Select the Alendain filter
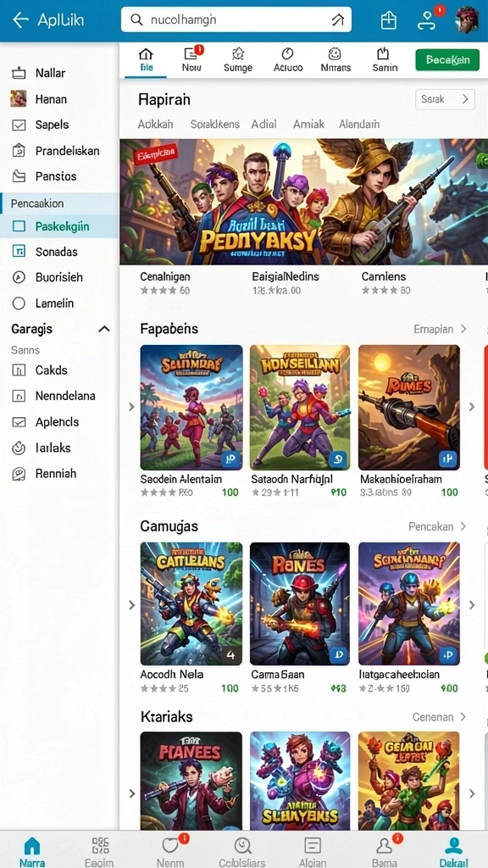Screen dimensions: 488x868 click(358, 124)
